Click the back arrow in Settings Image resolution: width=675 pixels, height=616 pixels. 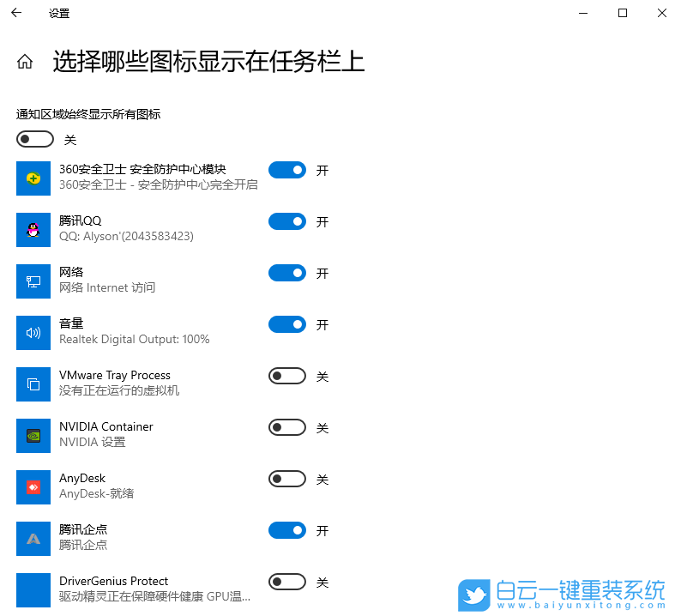16,13
